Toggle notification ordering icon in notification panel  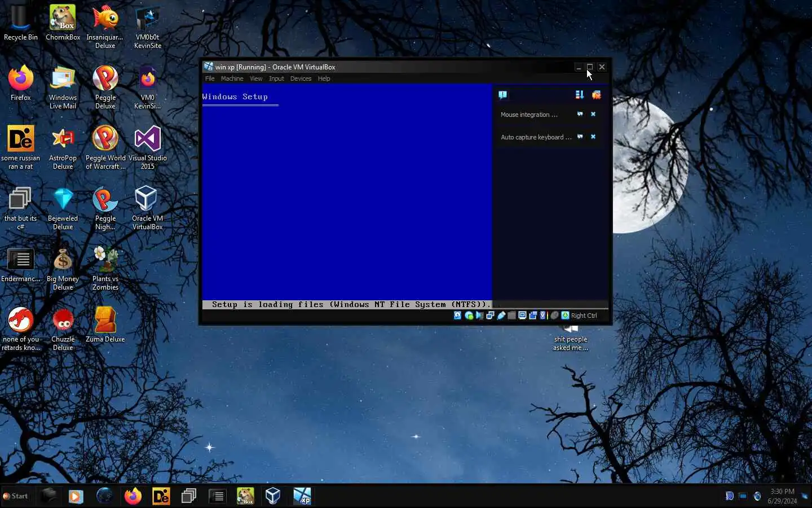click(579, 95)
